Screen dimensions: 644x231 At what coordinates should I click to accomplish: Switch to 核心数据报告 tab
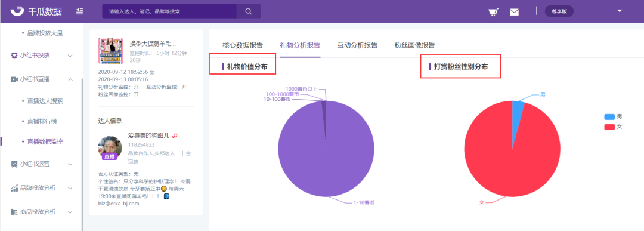click(x=243, y=45)
